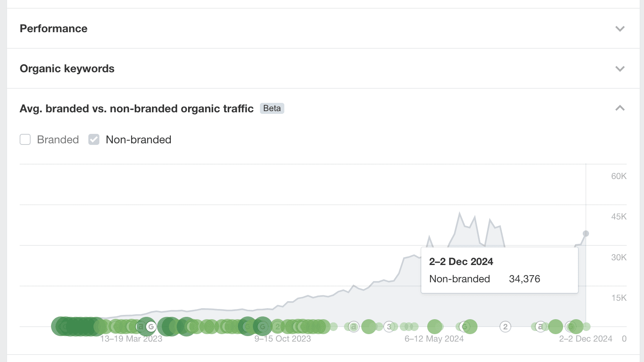Click the Avg. branded vs. non-branded organic traffic title
Image resolution: width=644 pixels, height=362 pixels.
(137, 109)
